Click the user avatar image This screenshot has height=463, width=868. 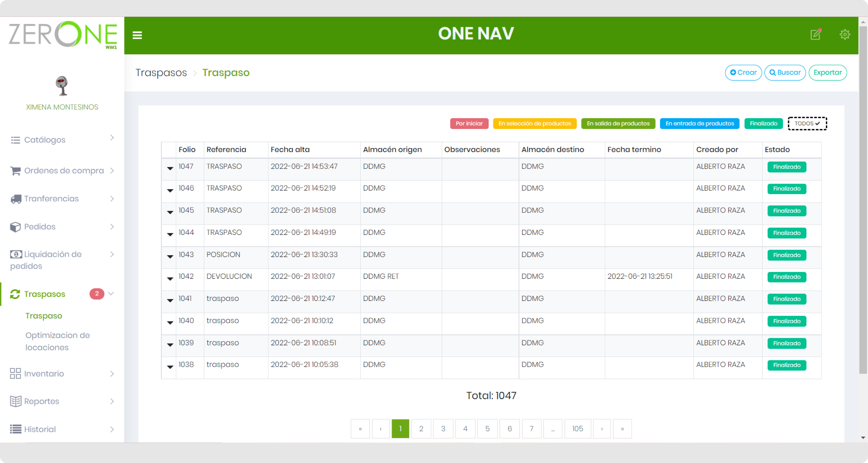62,86
